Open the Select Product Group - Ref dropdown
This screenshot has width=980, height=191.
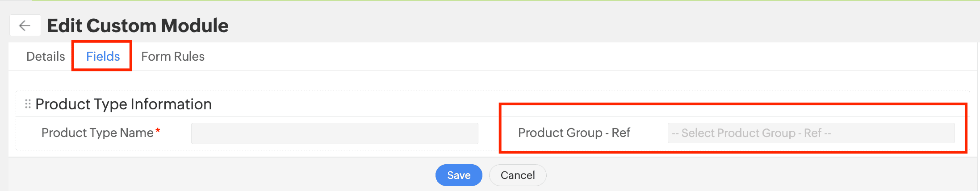[811, 133]
